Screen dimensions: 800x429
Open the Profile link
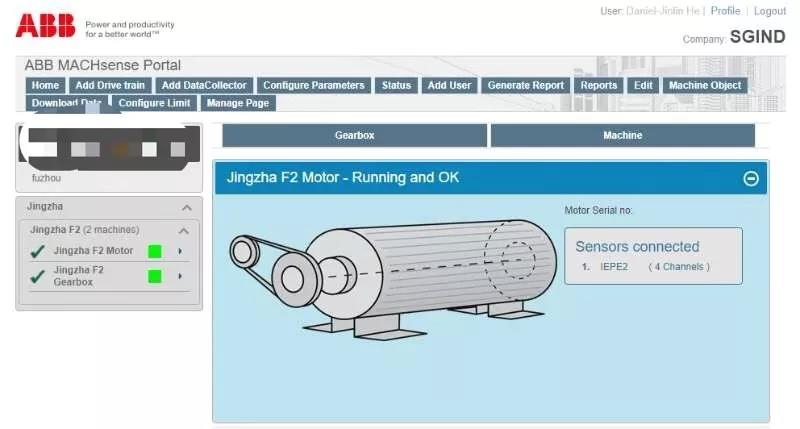pos(725,11)
